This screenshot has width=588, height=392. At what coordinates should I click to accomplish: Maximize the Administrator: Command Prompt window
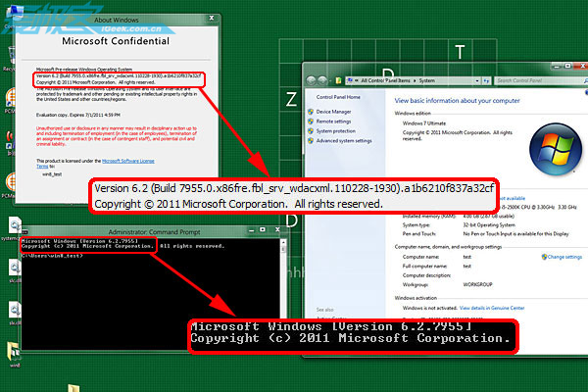click(x=263, y=229)
